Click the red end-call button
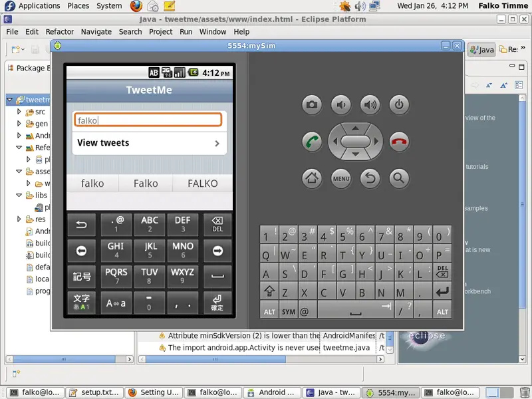532x399 pixels. [x=399, y=142]
